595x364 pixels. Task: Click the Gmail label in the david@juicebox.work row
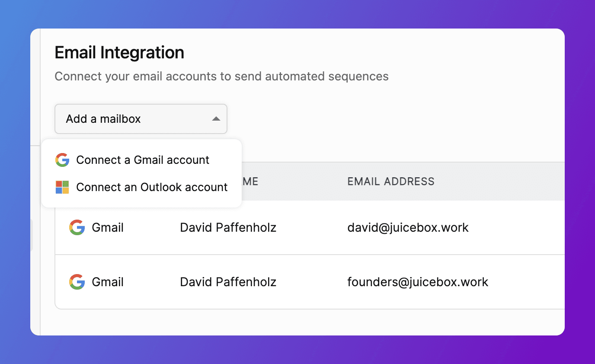pyautogui.click(x=108, y=227)
